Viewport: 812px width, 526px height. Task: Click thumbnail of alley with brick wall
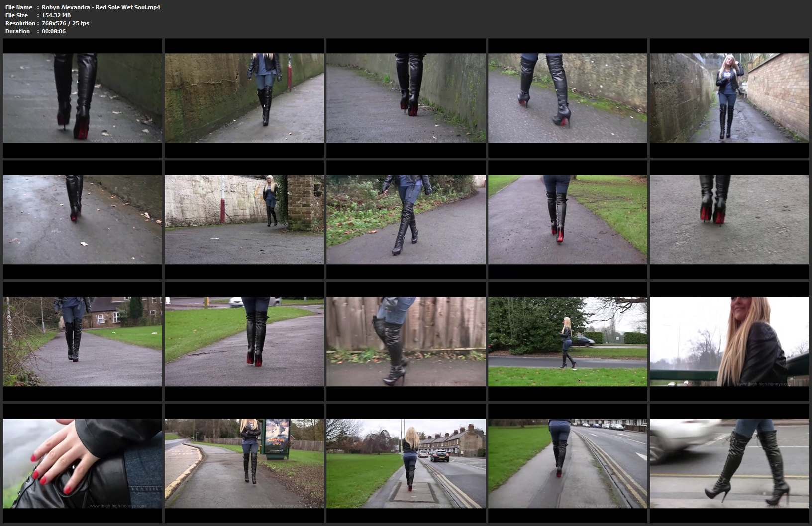729,98
